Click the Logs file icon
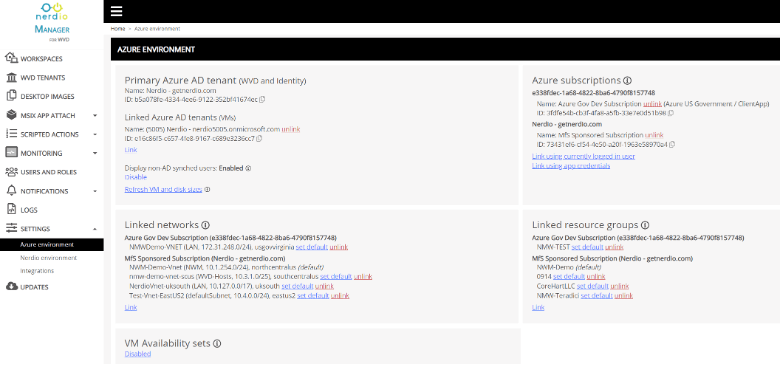 click(11, 209)
